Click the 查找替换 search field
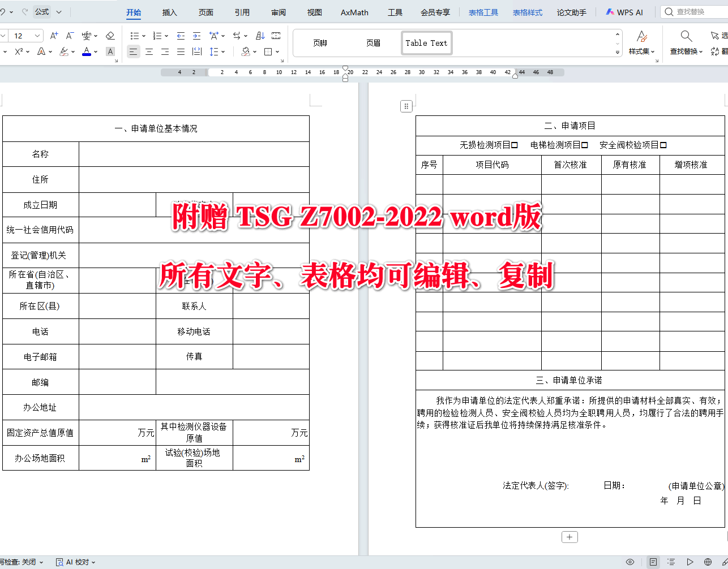This screenshot has height=569, width=728. [x=695, y=12]
